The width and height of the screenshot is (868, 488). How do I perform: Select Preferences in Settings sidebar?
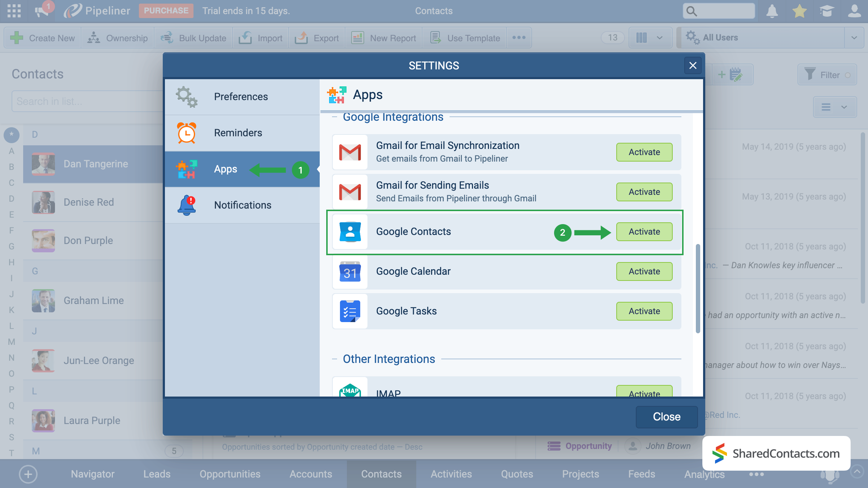(x=242, y=97)
